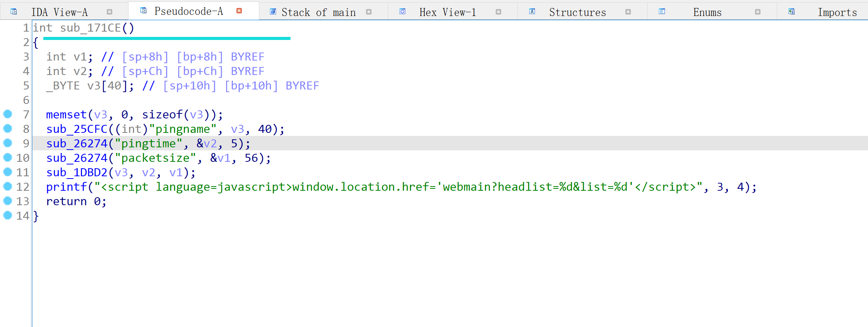Click the memset function call
The width and height of the screenshot is (868, 327).
tap(67, 115)
